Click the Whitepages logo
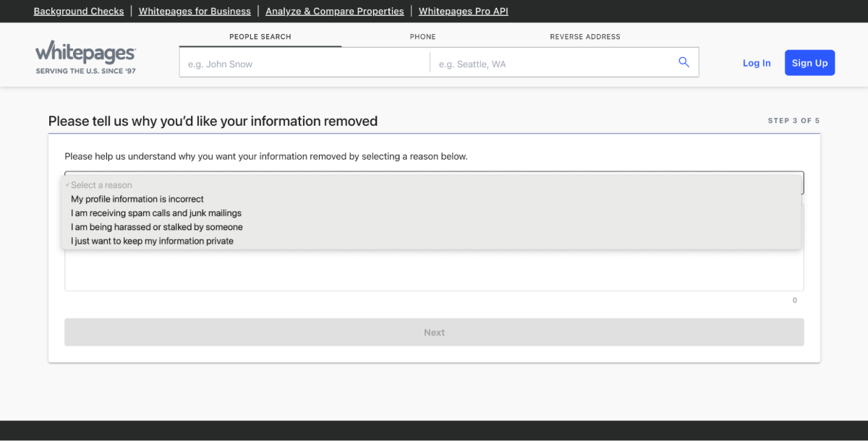Screen dimensions: 868x441 [x=85, y=57]
